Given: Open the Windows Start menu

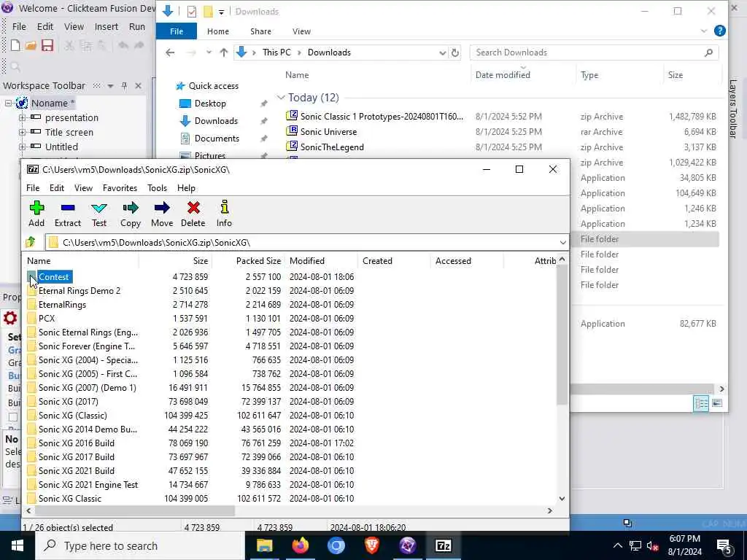Looking at the screenshot, I should (18, 545).
